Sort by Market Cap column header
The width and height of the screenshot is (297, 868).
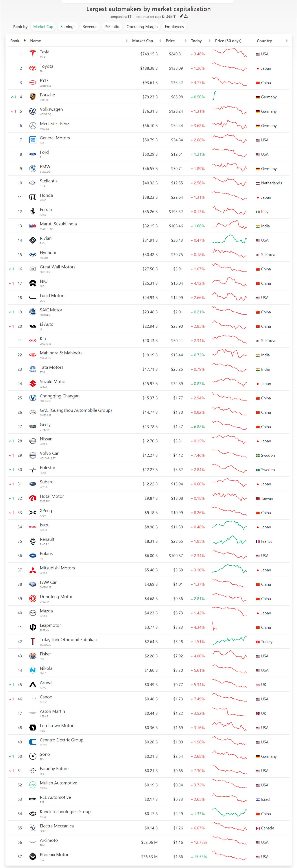[x=142, y=41]
